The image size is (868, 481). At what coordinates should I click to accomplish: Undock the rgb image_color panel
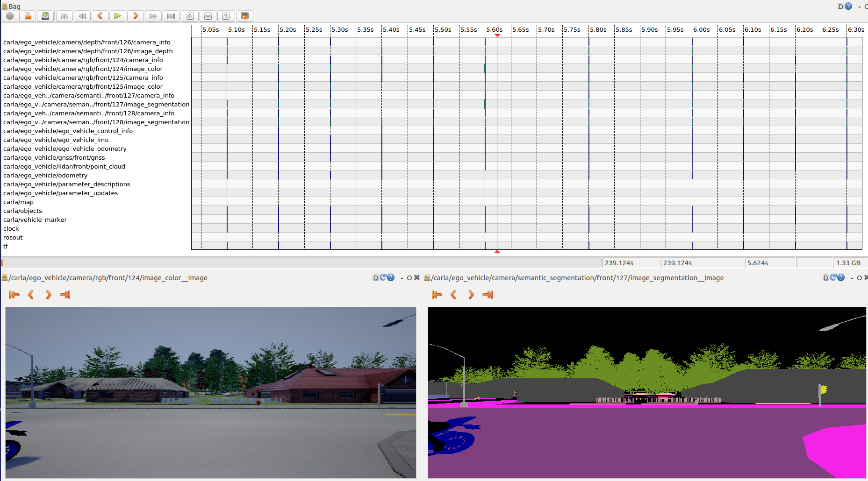[x=409, y=278]
